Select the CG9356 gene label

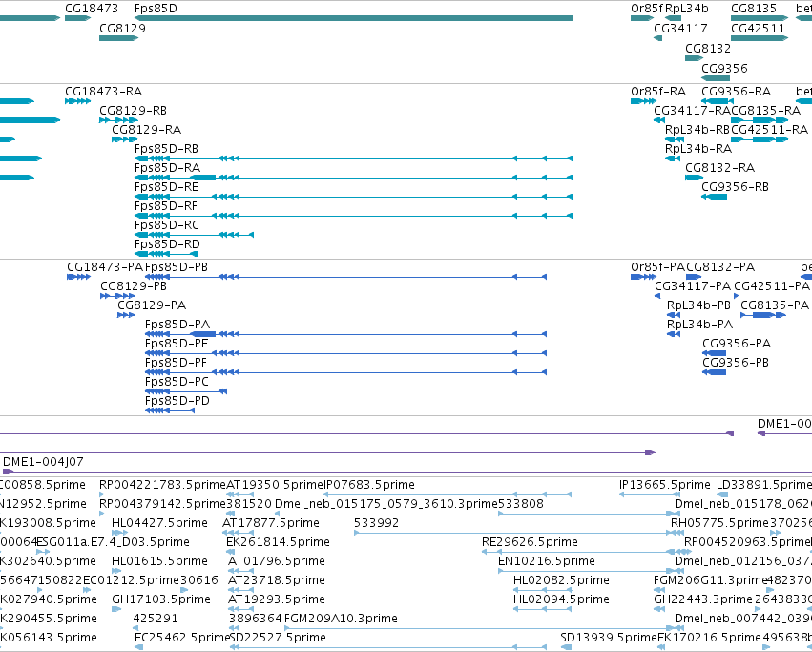724,69
